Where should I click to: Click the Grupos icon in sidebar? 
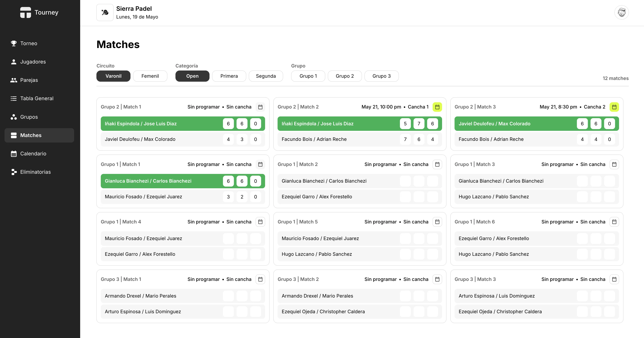tap(14, 117)
